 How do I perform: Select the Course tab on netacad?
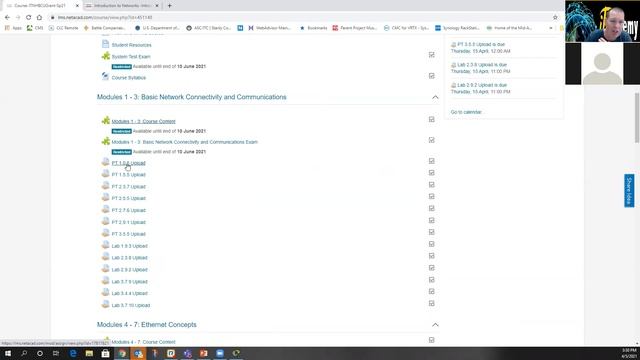(x=41, y=6)
